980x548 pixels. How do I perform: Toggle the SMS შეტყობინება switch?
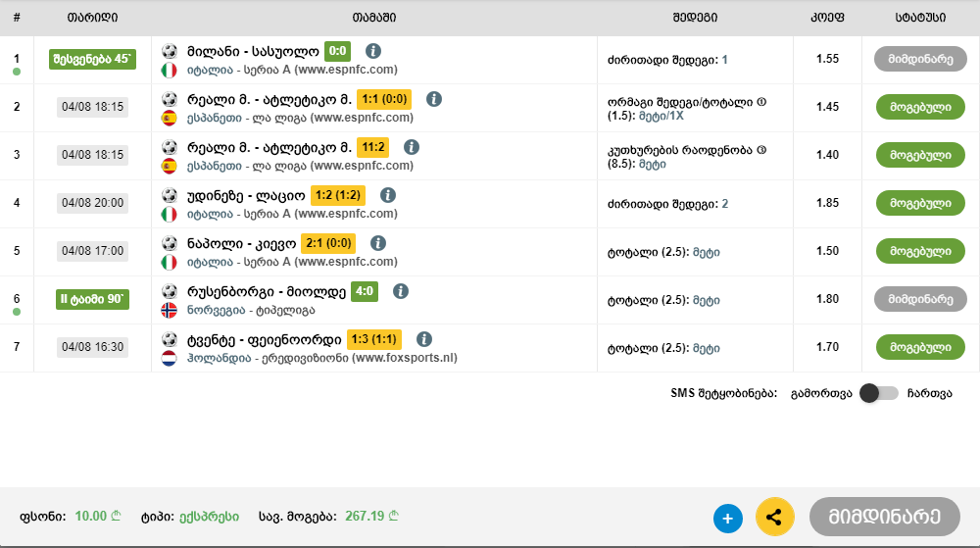[x=878, y=393]
